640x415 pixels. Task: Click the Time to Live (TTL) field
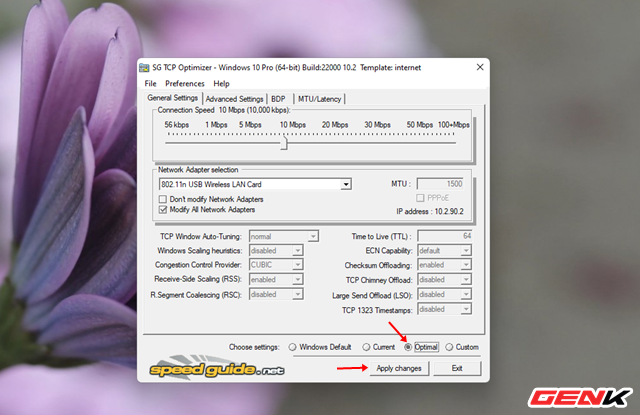click(x=444, y=236)
